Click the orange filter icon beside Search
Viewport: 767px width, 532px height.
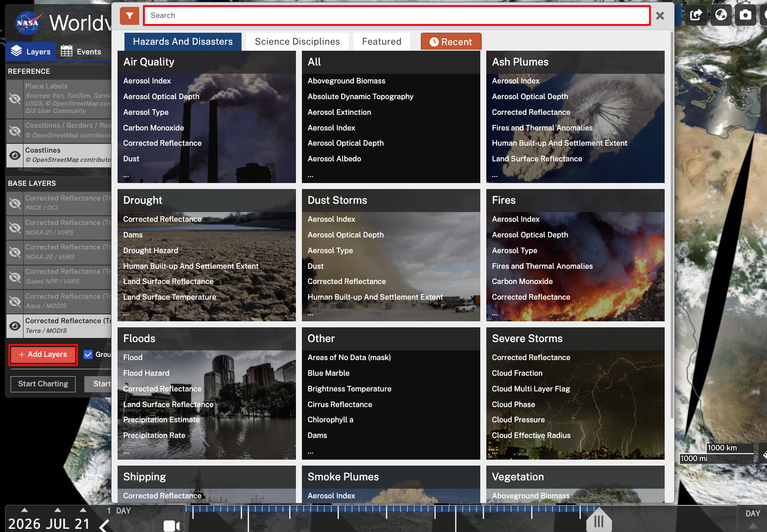[130, 16]
